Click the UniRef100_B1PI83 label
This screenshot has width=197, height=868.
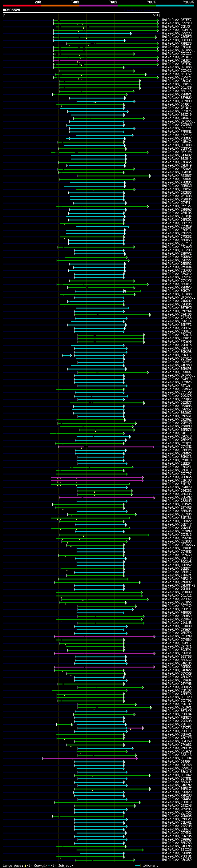tap(177, 481)
